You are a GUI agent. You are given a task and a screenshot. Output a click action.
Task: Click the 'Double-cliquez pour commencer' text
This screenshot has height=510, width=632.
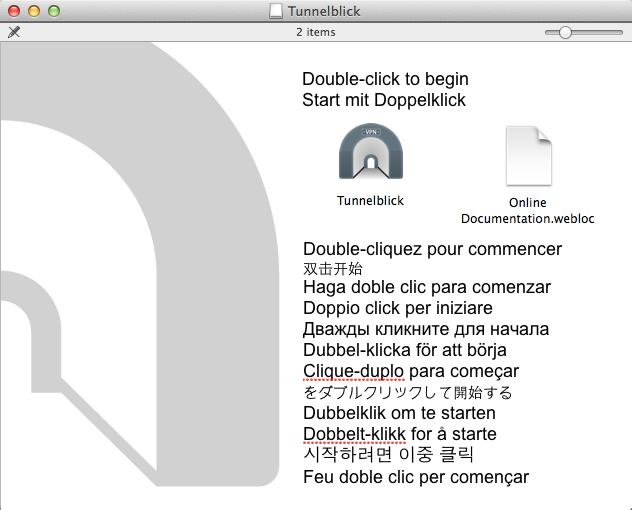pyautogui.click(x=432, y=249)
